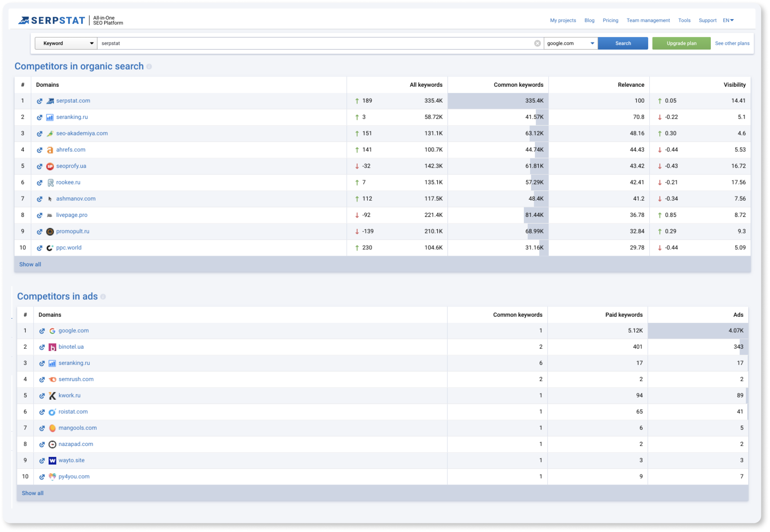Go to Blog
Viewport: 770px width, 532px height.
pyautogui.click(x=589, y=20)
